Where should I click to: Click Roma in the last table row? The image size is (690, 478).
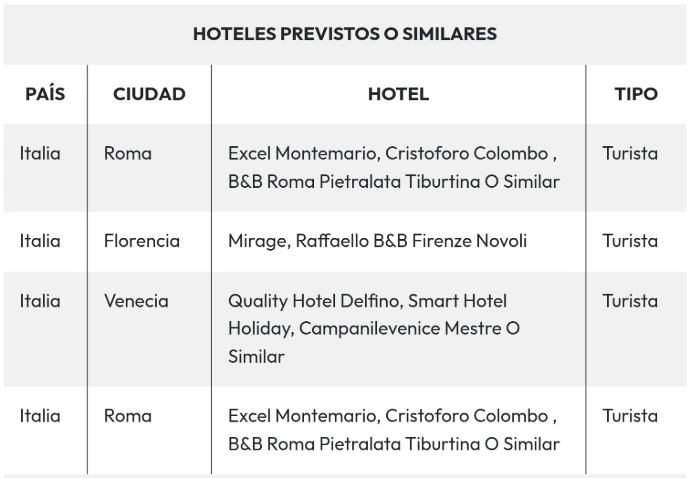pos(128,416)
